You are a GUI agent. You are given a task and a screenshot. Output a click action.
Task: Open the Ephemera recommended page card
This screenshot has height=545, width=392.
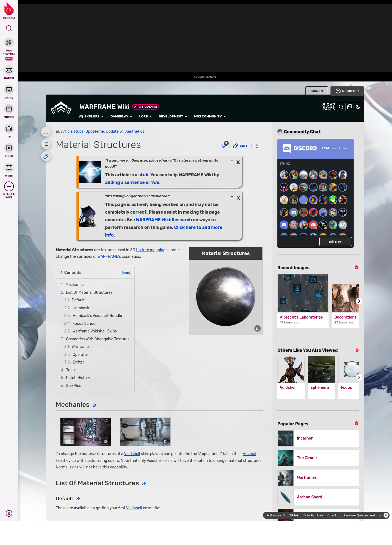click(x=321, y=377)
